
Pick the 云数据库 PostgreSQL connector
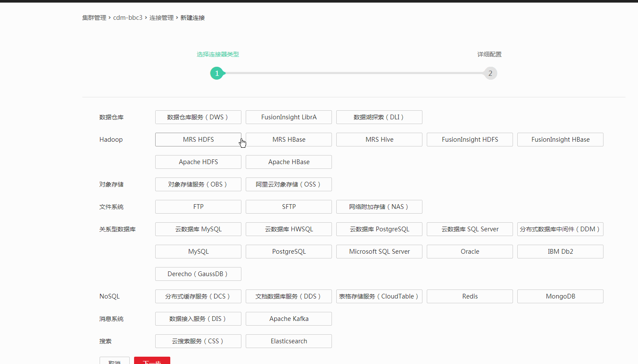click(x=379, y=229)
